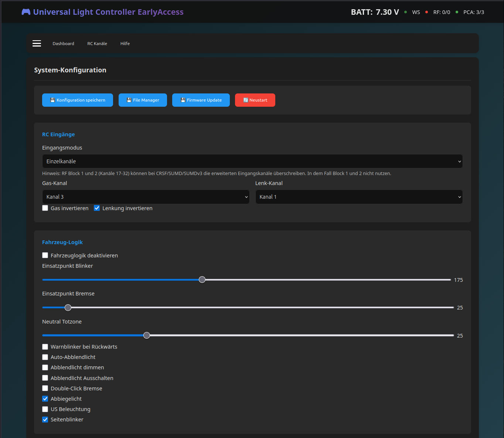
Task: Click the Einsatzpunkt Blinker slider handle
Action: pyautogui.click(x=202, y=280)
